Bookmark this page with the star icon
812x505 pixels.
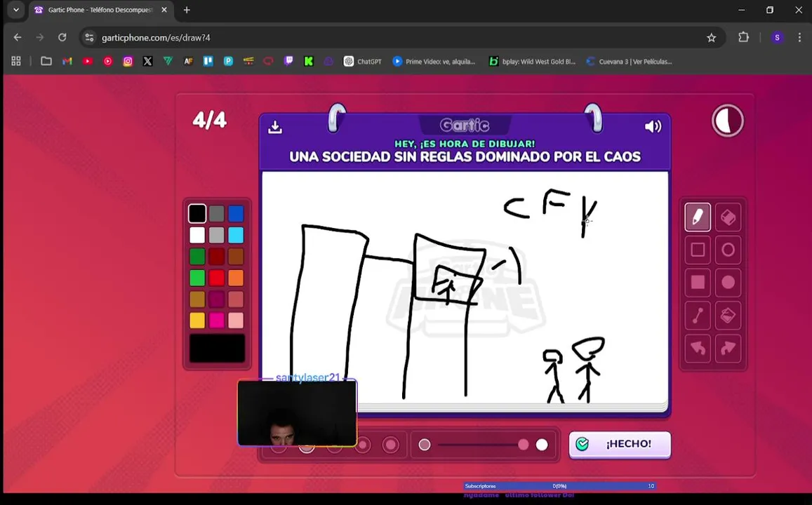point(712,38)
